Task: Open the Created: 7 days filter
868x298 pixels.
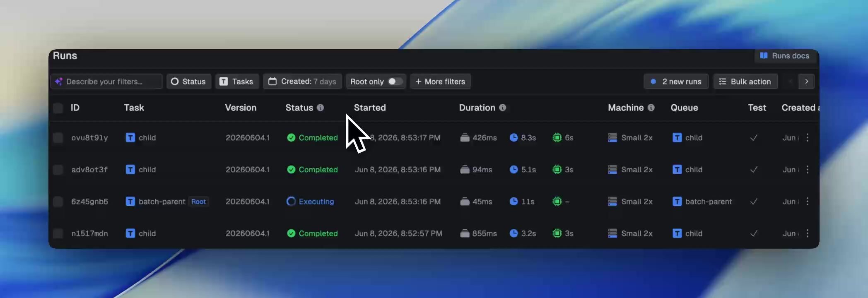Action: [x=302, y=82]
